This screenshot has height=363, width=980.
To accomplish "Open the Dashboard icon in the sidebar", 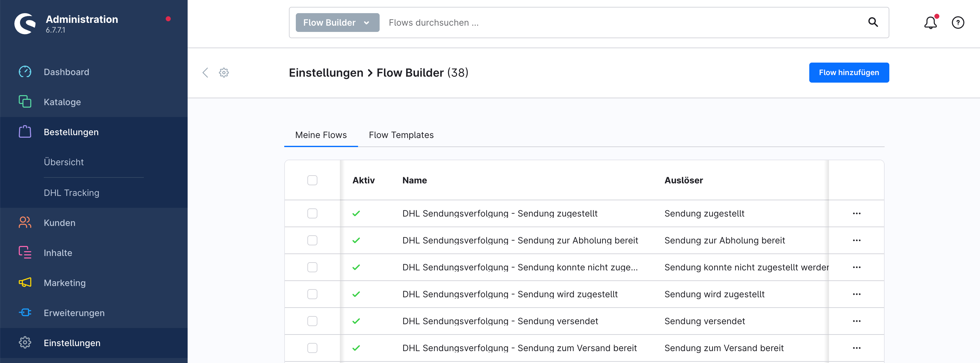I will pos(25,72).
